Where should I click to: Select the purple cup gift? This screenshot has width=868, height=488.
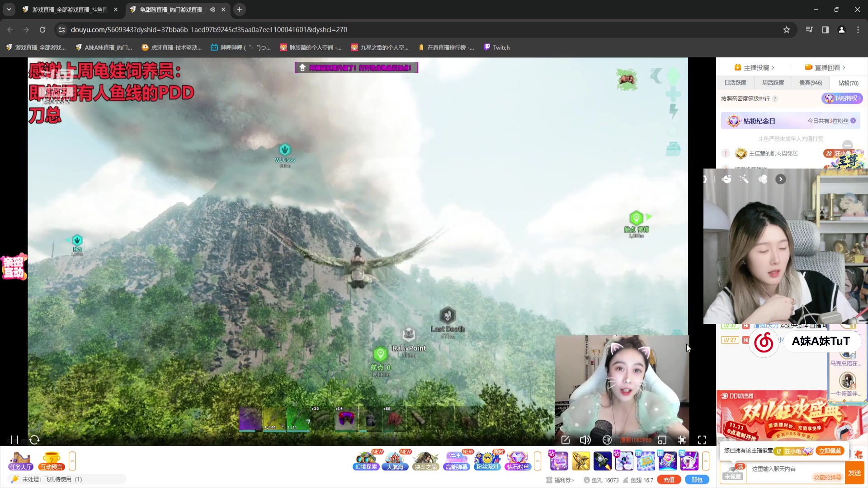pyautogui.click(x=689, y=461)
